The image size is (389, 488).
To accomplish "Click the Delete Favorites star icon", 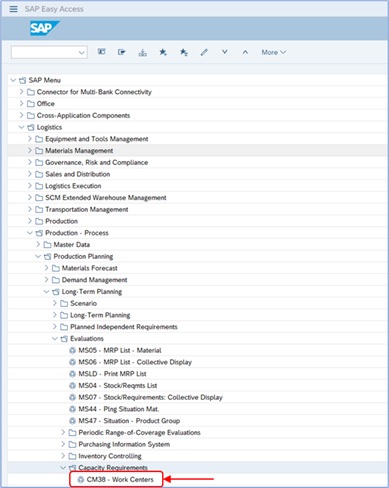I will (183, 52).
